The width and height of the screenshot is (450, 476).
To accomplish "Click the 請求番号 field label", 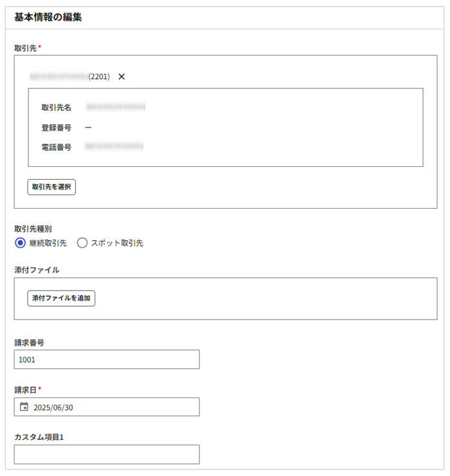I will [29, 342].
